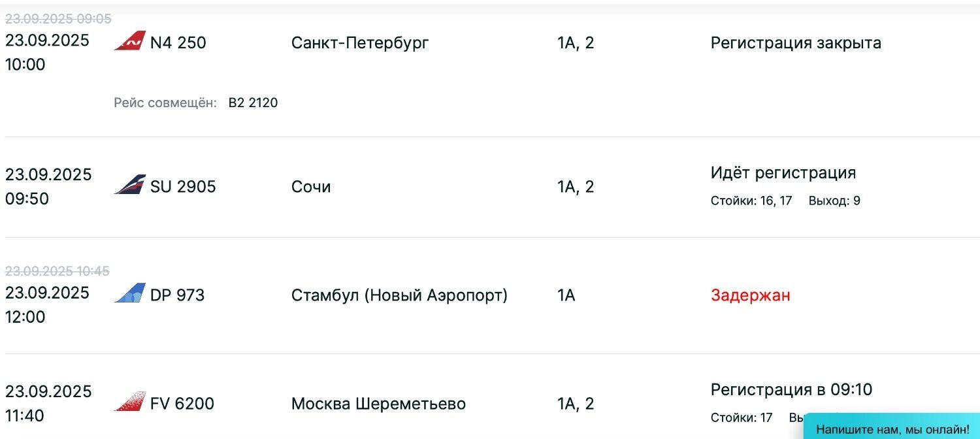980x439 pixels.
Task: Click the Идёт регистрация status
Action: point(783,173)
